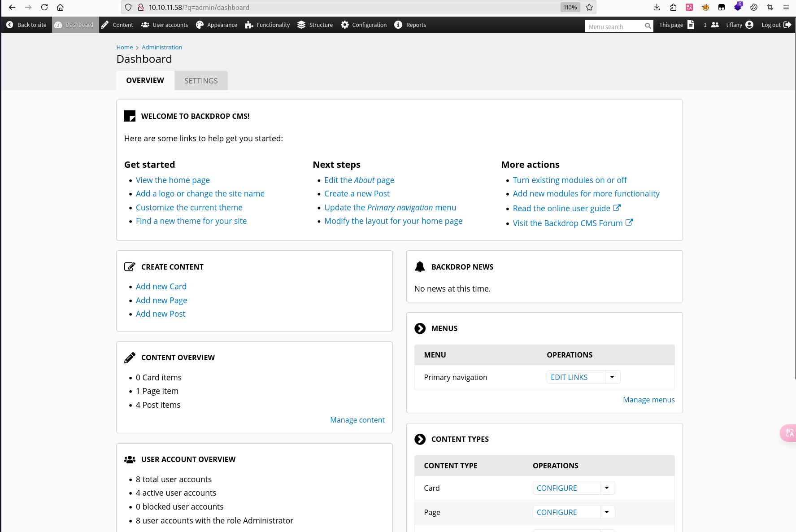Click the Add new Card link
The height and width of the screenshot is (532, 796).
[x=161, y=286]
